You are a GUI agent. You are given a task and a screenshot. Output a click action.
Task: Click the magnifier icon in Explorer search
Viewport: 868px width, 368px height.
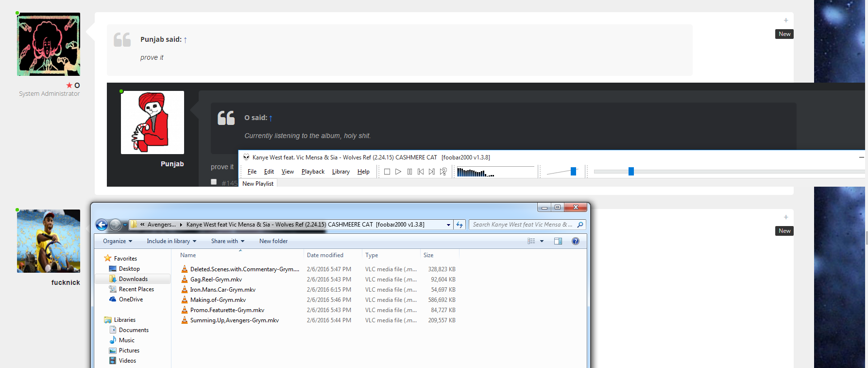tap(580, 225)
